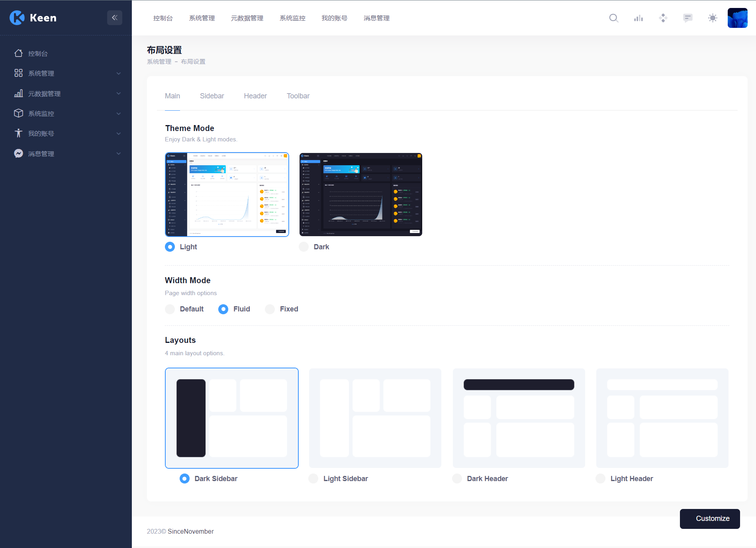Screen dimensions: 756x548
Task: Click the Light theme preview thumbnail
Action: point(227,194)
